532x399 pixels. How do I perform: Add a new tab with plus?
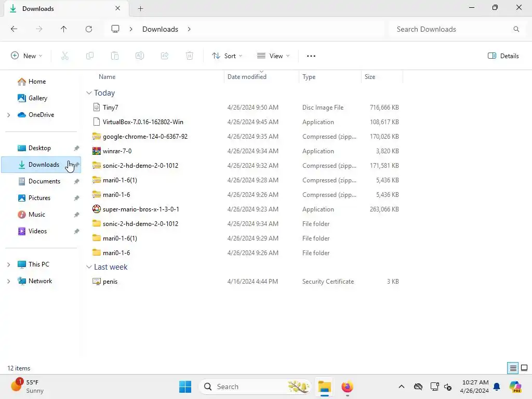point(140,8)
